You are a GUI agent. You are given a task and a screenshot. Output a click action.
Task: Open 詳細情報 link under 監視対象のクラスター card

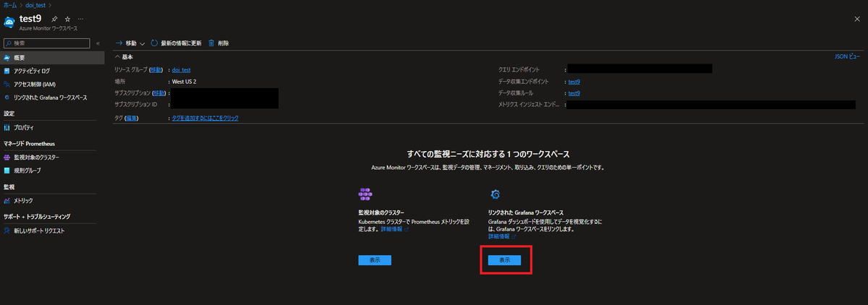395,229
